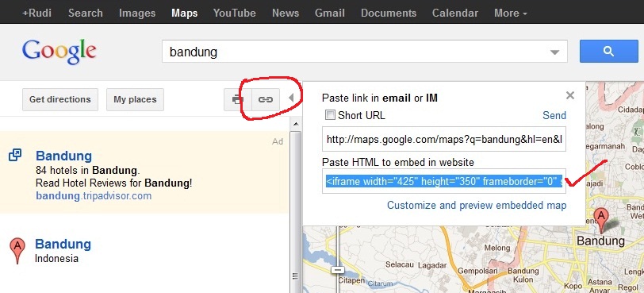Open Documents from top bar
The height and width of the screenshot is (293, 644).
click(x=389, y=13)
